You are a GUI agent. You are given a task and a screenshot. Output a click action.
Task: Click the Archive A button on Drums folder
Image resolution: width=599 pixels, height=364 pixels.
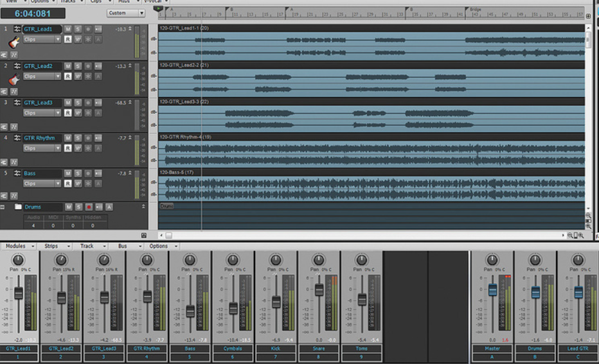click(x=109, y=207)
